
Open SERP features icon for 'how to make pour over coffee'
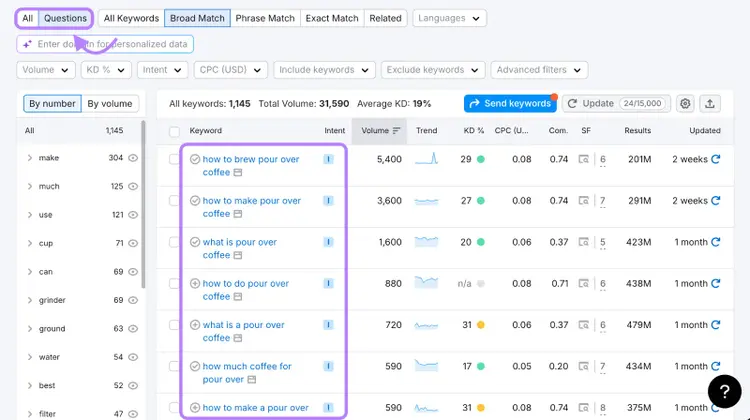[584, 201]
